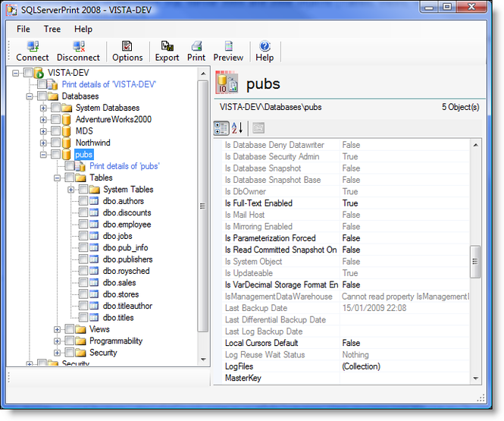504x421 pixels.
Task: Collapse the pubs database node
Action: [x=43, y=155]
